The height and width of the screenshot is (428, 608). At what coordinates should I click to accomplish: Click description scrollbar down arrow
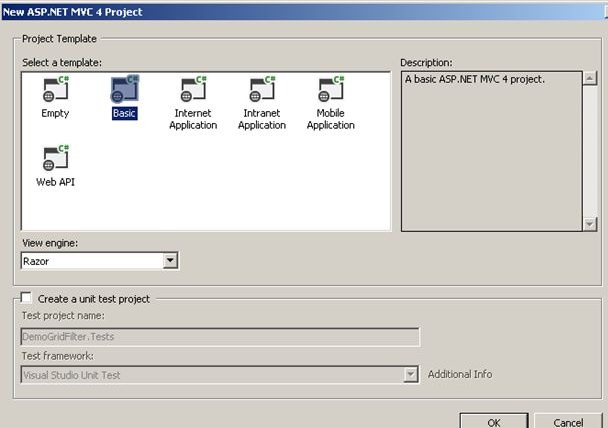tap(590, 224)
